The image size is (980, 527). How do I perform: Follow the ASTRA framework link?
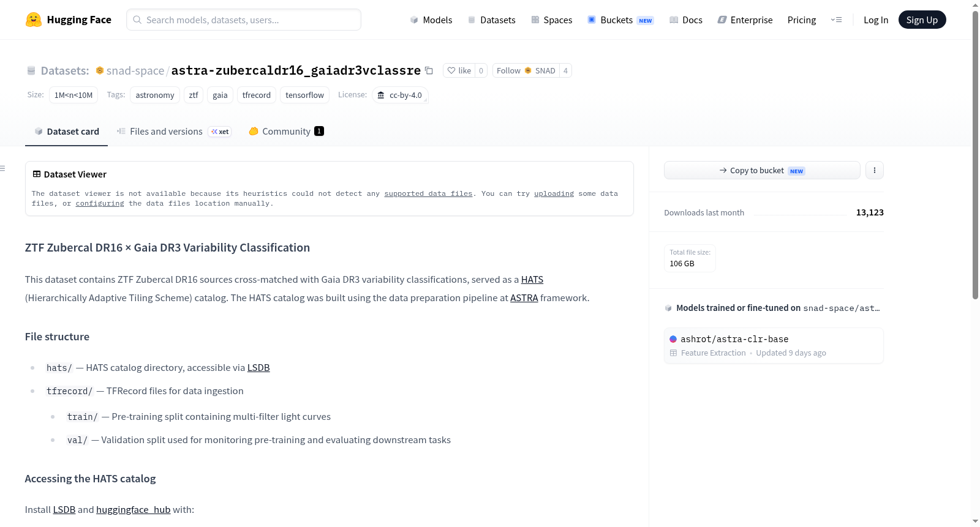pos(524,297)
